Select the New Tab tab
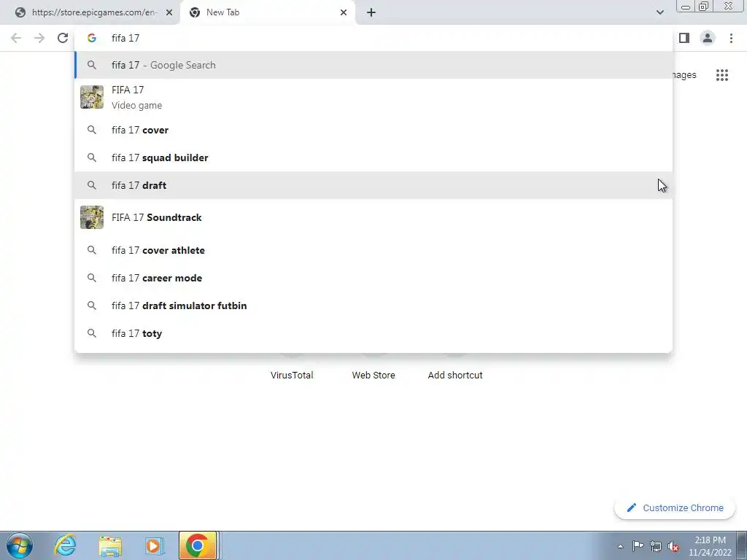747x560 pixels. pyautogui.click(x=268, y=12)
